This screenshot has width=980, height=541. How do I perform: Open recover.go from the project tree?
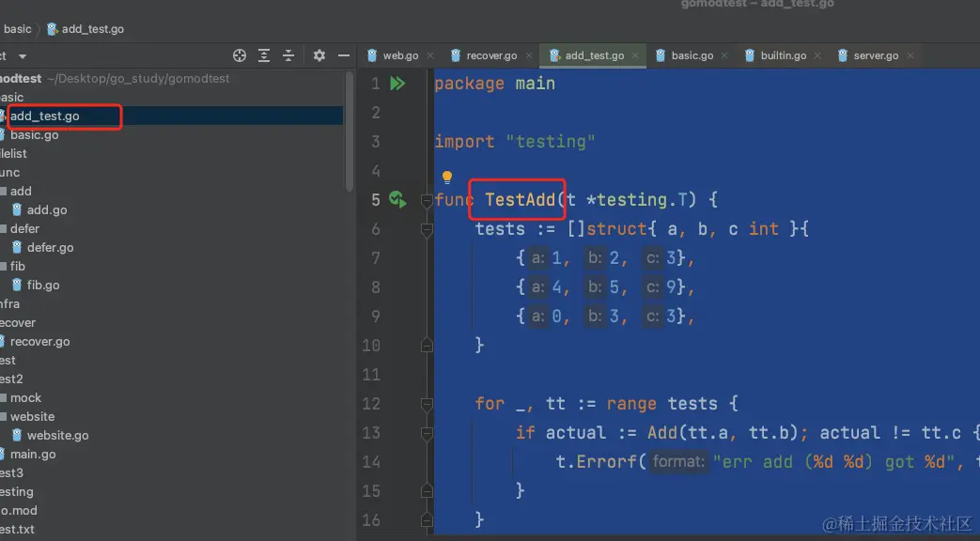coord(40,342)
